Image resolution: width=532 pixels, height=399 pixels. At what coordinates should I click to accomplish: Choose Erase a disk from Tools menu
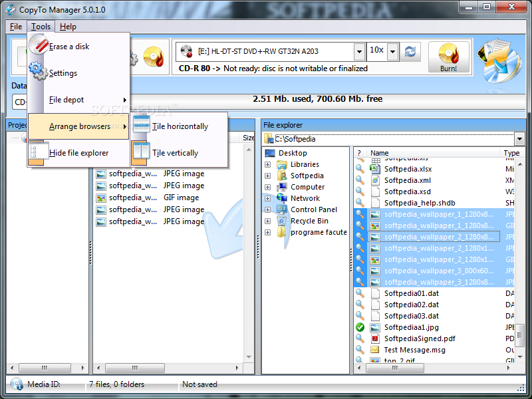pyautogui.click(x=78, y=47)
